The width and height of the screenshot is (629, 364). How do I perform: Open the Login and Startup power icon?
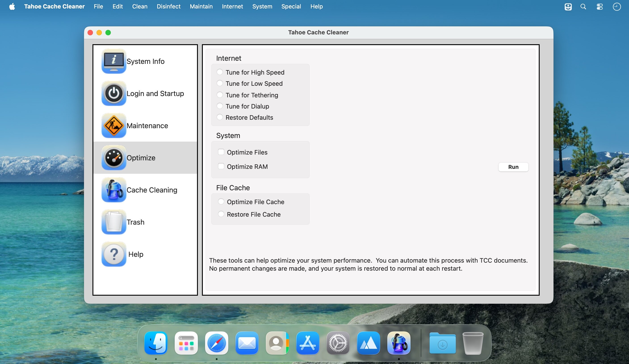click(x=114, y=93)
